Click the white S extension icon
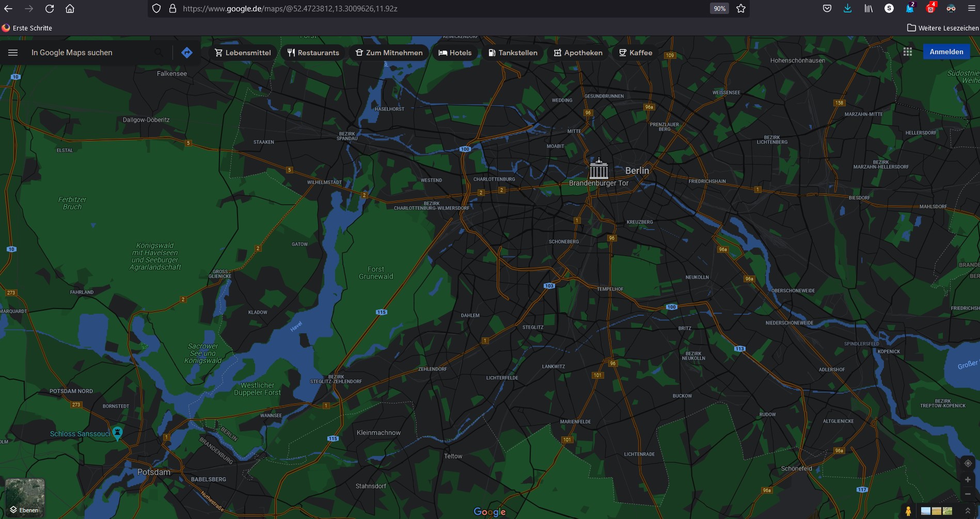980x519 pixels. point(889,8)
